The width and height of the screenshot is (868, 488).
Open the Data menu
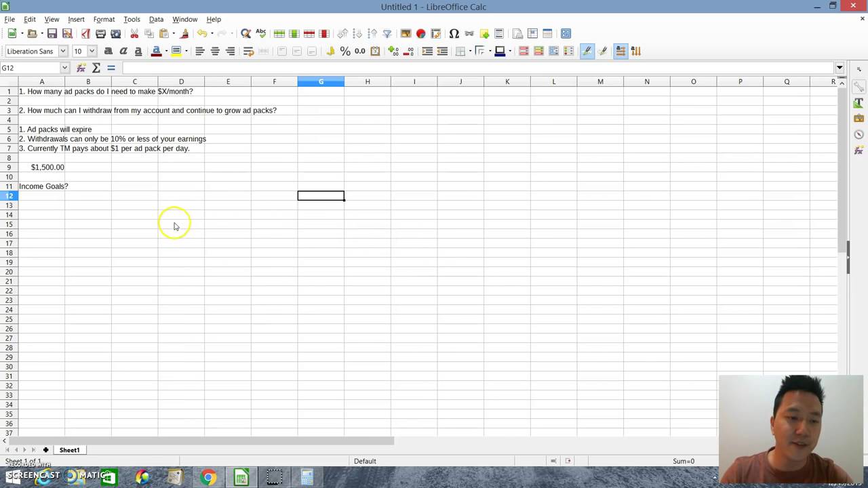click(x=156, y=19)
